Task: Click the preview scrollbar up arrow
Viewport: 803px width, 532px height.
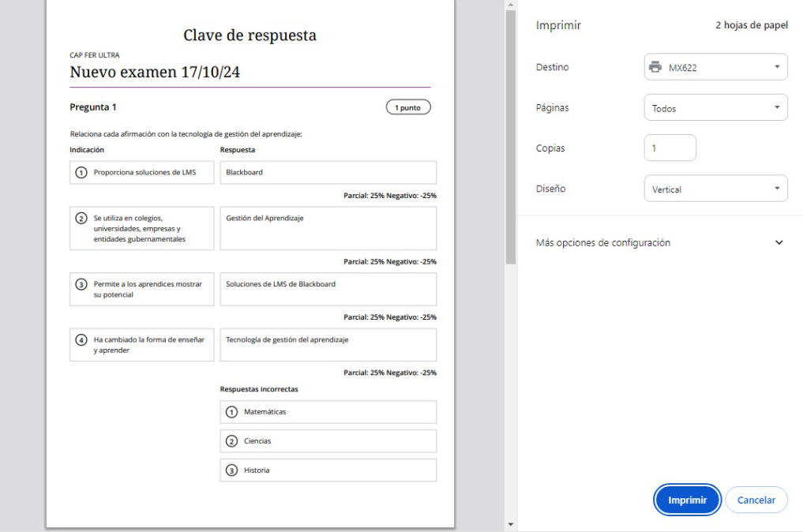Action: [x=510, y=5]
